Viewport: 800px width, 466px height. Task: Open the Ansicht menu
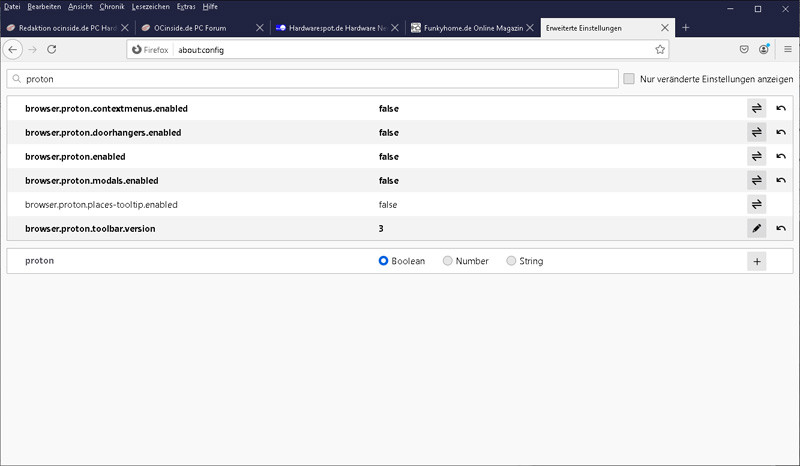tap(81, 7)
